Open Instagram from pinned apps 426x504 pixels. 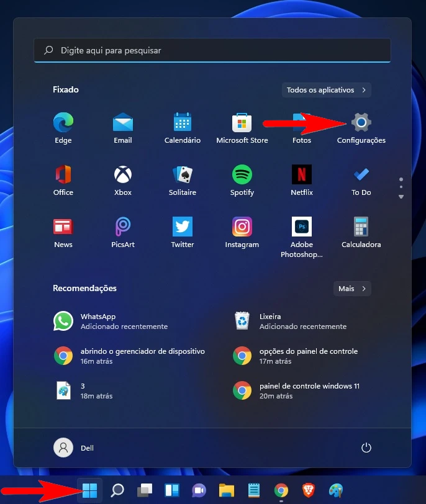click(x=242, y=232)
